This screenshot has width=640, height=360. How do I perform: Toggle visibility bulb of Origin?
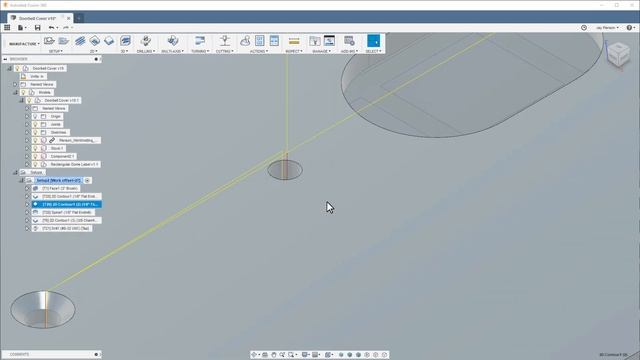(x=35, y=117)
